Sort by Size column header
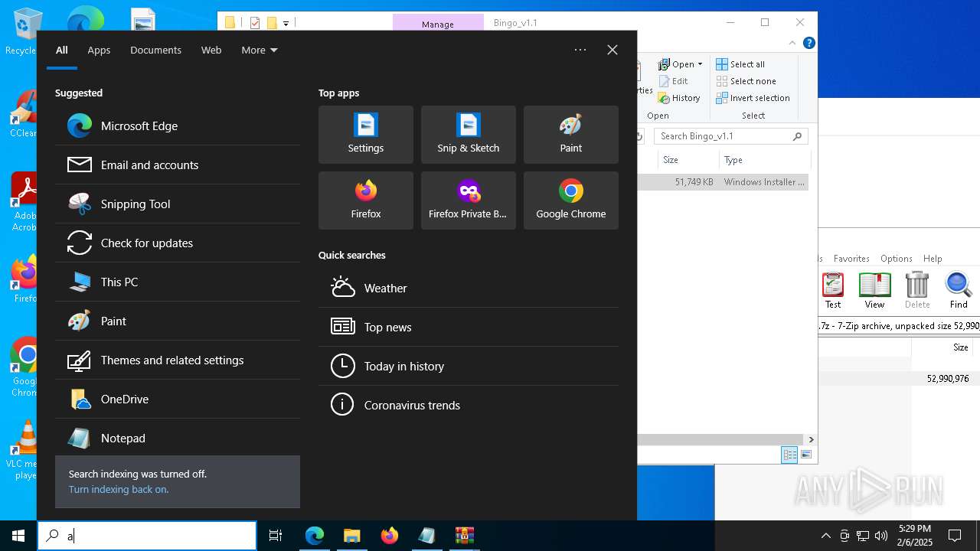 (x=688, y=160)
